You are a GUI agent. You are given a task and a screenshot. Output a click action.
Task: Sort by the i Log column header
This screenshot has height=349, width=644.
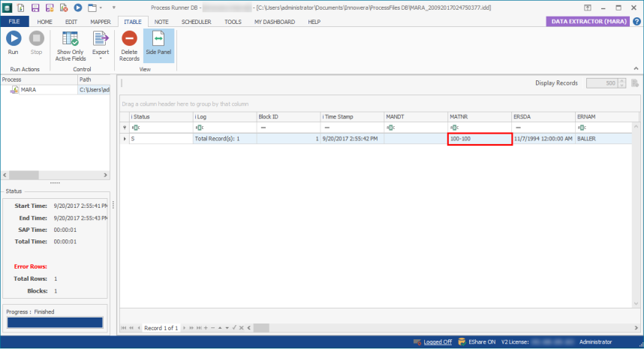point(224,116)
